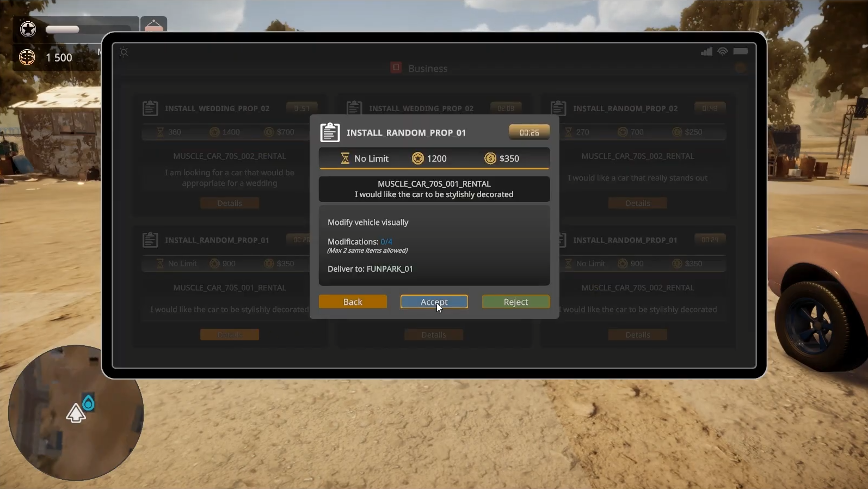Viewport: 868px width, 489px height.
Task: Click the tablet brightness sun icon
Action: point(124,52)
